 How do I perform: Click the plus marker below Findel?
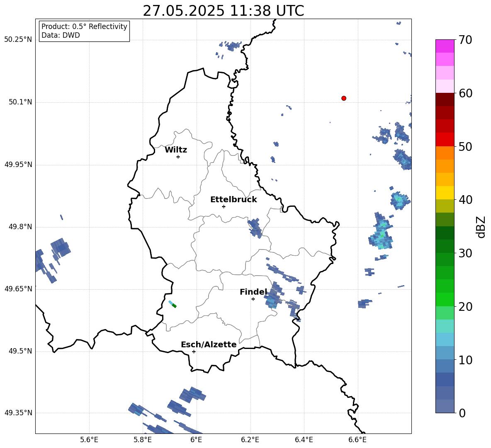tap(253, 299)
